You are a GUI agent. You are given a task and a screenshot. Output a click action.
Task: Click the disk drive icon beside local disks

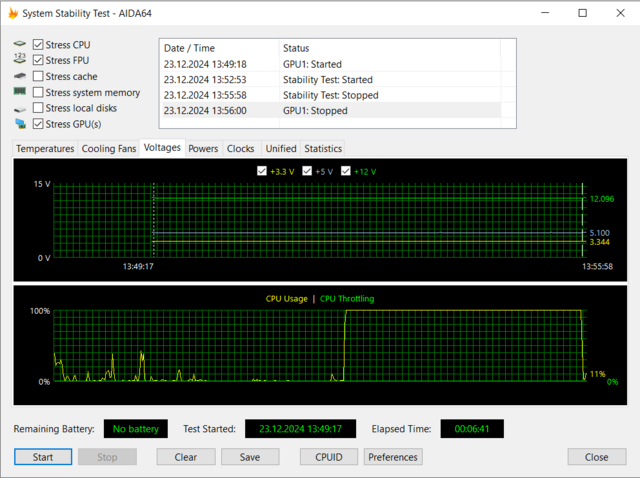[20, 108]
